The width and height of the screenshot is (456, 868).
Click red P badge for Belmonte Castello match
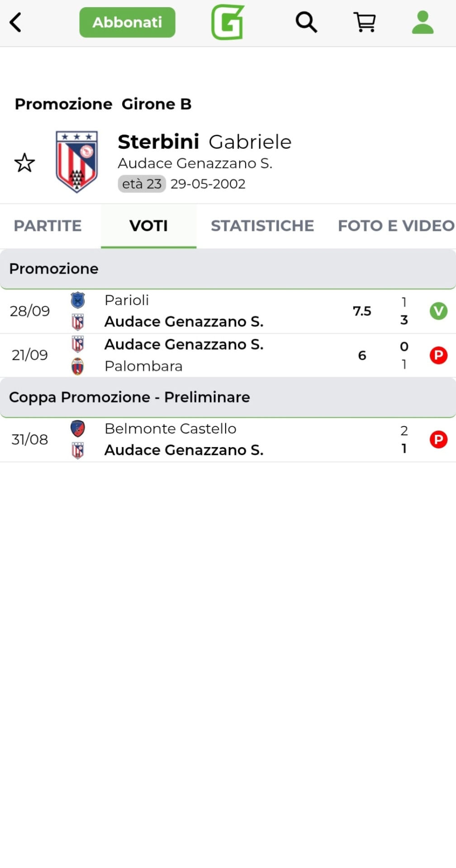pyautogui.click(x=438, y=439)
